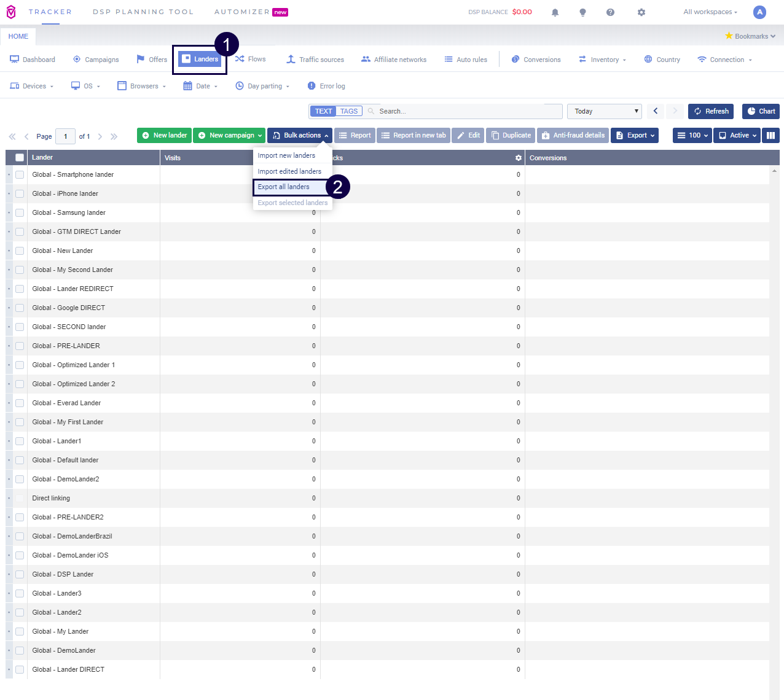Click the help question mark icon

coord(610,12)
